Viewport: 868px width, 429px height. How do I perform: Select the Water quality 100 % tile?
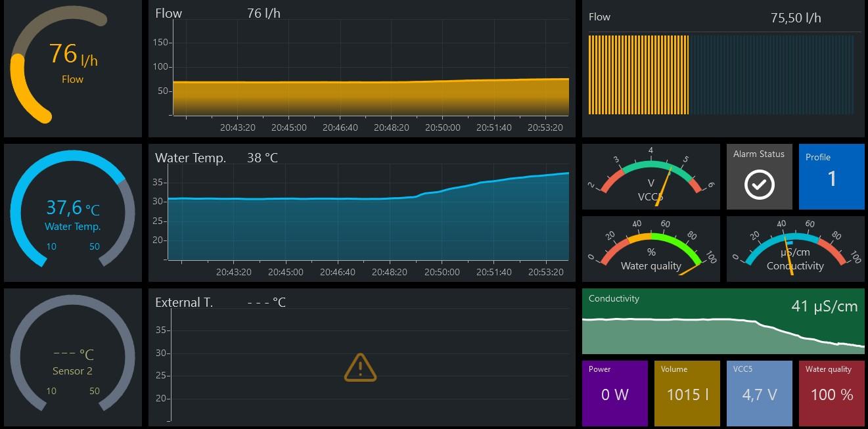[x=832, y=393]
